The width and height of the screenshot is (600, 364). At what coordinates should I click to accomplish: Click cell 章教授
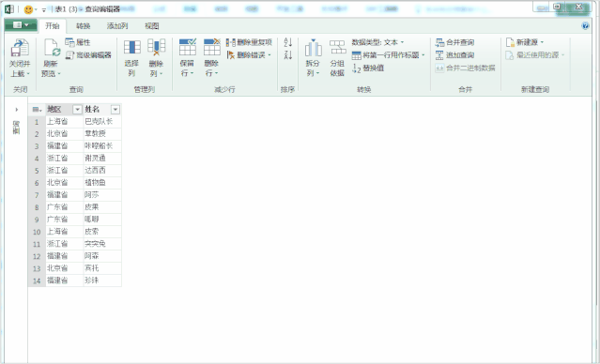102,134
